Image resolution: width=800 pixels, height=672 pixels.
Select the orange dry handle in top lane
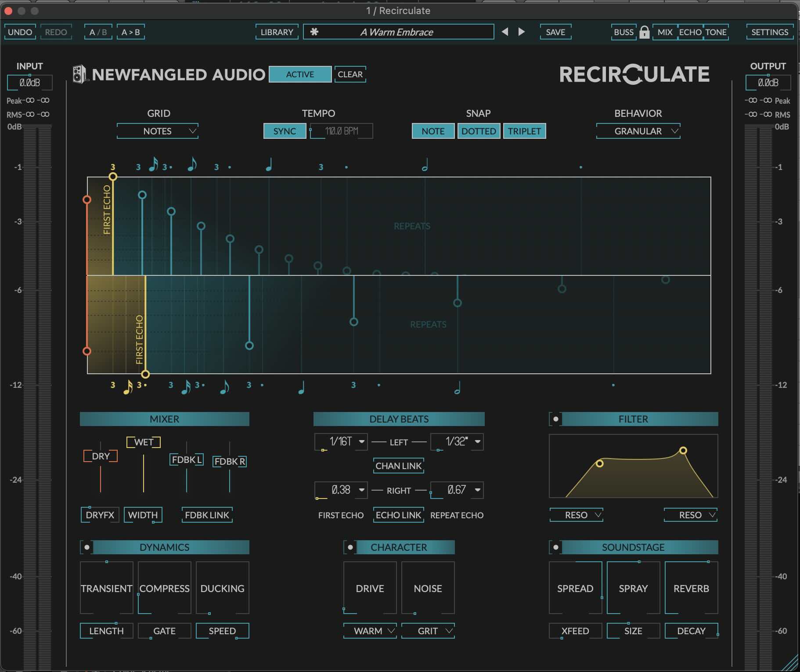(x=87, y=200)
